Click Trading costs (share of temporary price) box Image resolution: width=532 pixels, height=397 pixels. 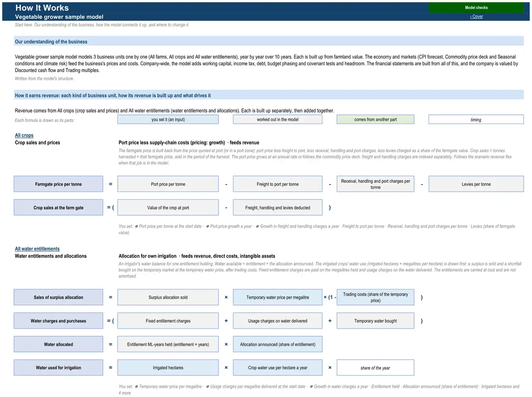[376, 297]
